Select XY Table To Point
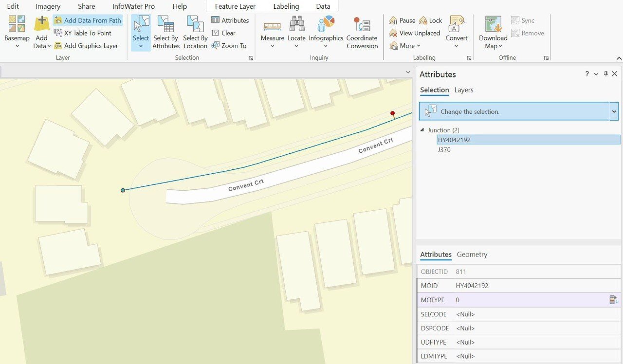Viewport: 623px width, 364px height. coord(83,33)
